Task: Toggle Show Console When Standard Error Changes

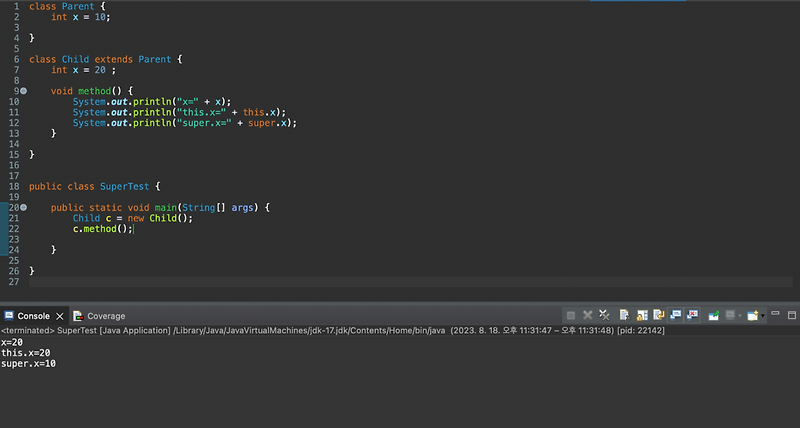Action: pos(692,315)
